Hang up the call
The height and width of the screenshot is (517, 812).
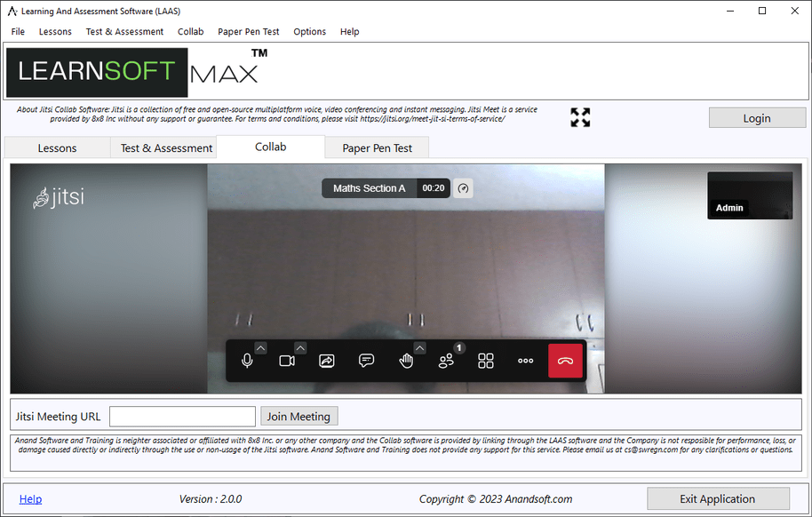tap(565, 362)
